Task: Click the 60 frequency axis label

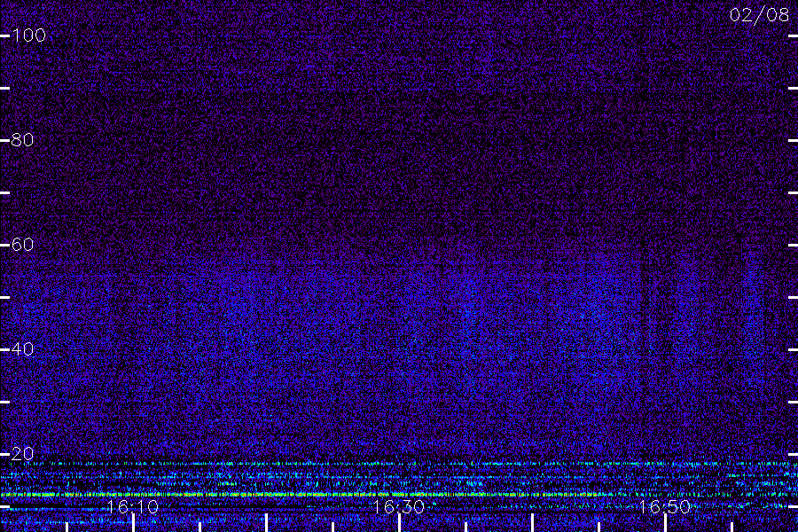Action: [22, 245]
